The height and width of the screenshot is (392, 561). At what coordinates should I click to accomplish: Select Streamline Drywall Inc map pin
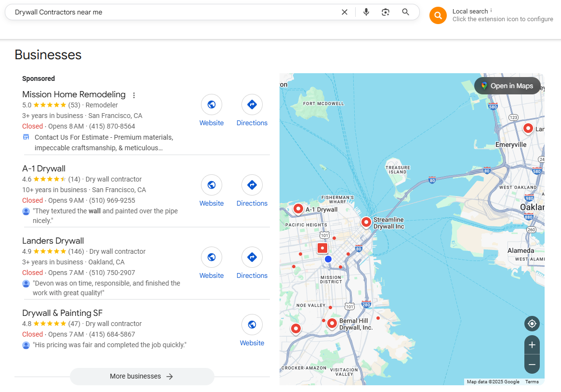tap(366, 222)
